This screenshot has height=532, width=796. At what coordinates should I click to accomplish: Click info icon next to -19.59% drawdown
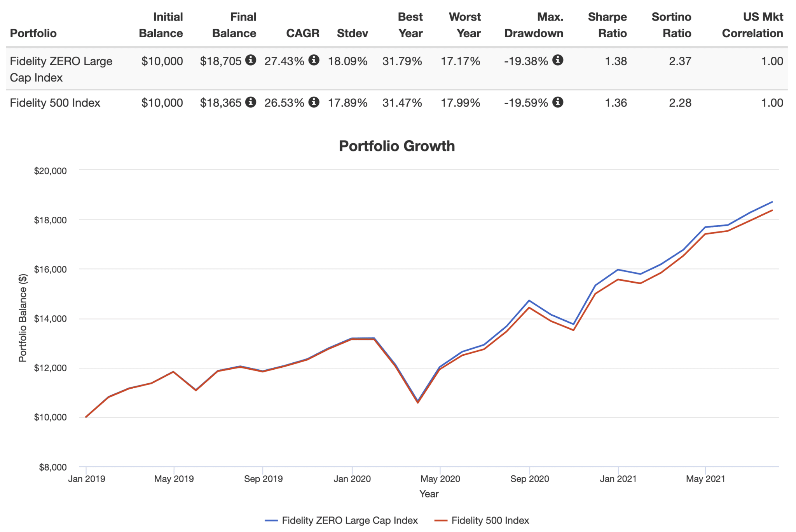(558, 102)
